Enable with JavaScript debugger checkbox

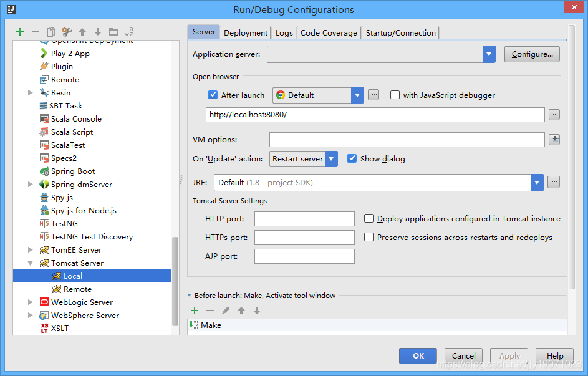[x=395, y=95]
